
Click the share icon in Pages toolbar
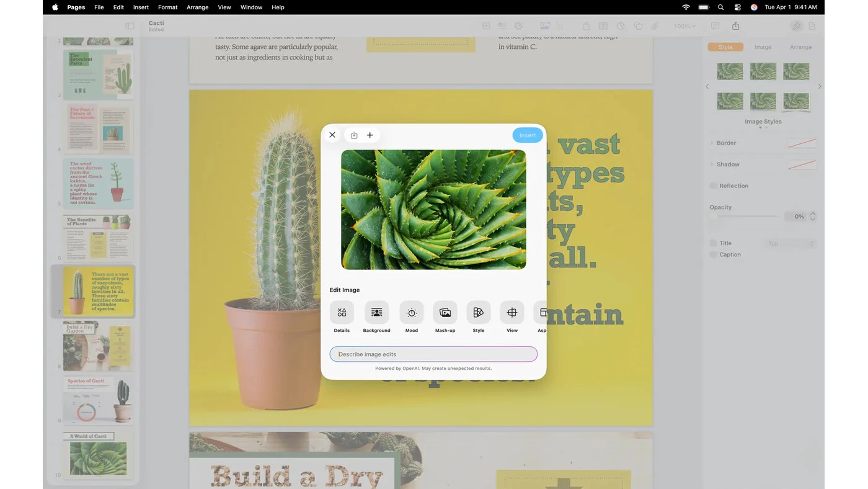[735, 26]
